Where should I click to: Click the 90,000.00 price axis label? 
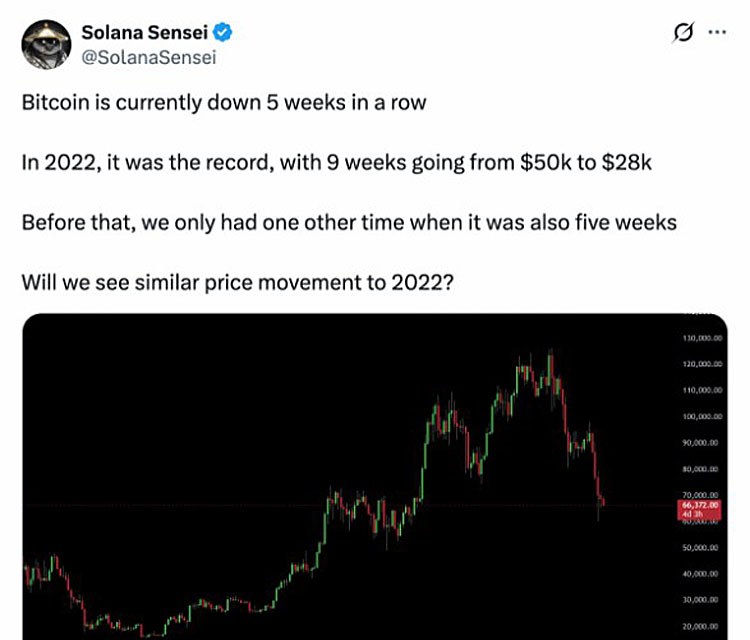(x=700, y=443)
